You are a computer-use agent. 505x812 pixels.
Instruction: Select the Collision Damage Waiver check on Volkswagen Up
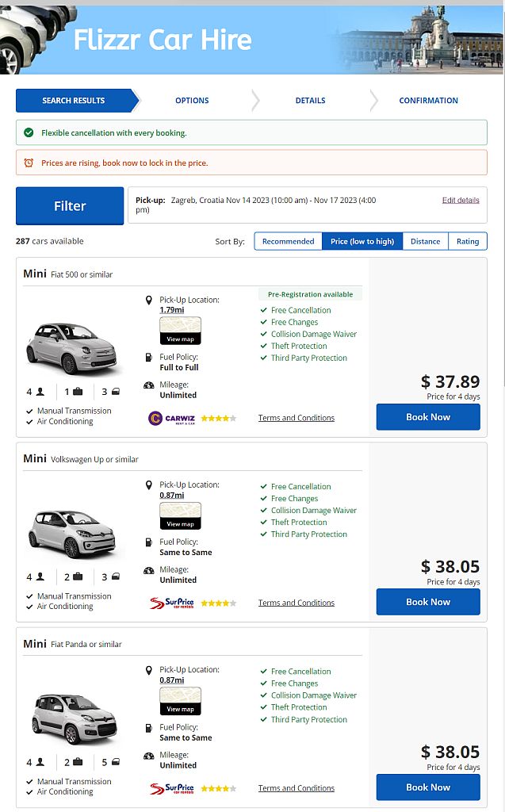click(264, 511)
